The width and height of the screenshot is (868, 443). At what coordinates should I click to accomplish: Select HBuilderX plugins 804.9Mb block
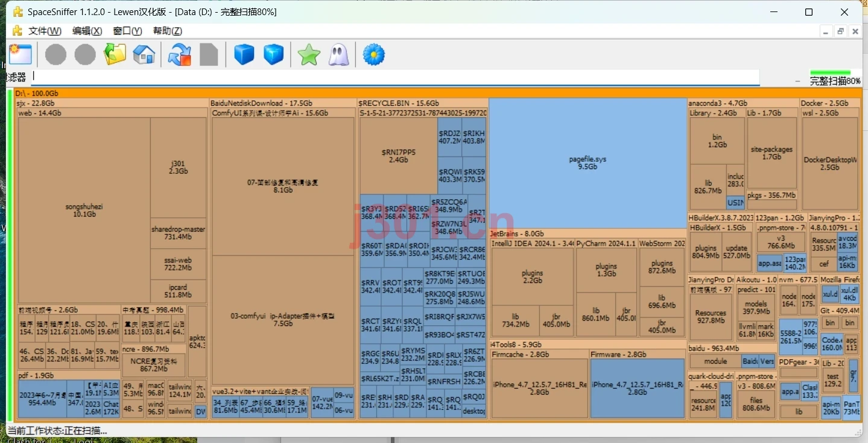705,252
